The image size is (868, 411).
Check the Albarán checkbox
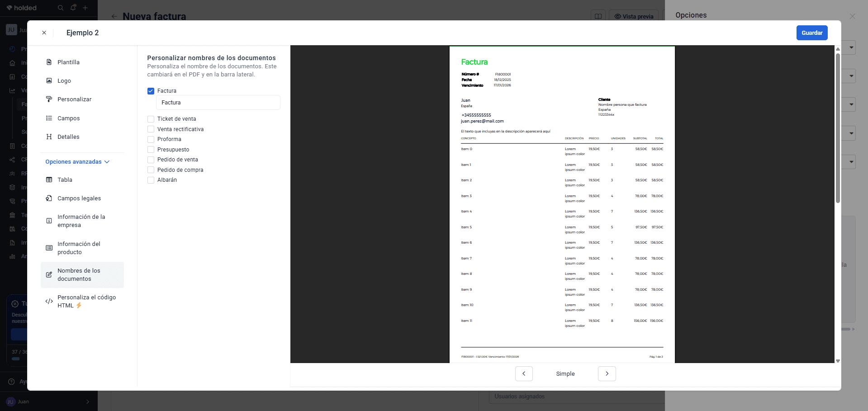pos(151,180)
